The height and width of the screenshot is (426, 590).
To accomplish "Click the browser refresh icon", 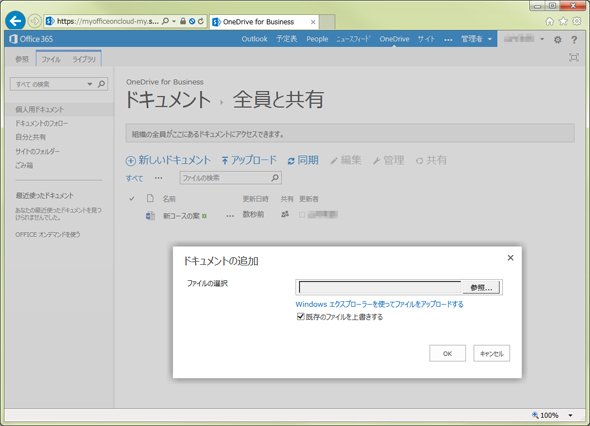I will (201, 21).
